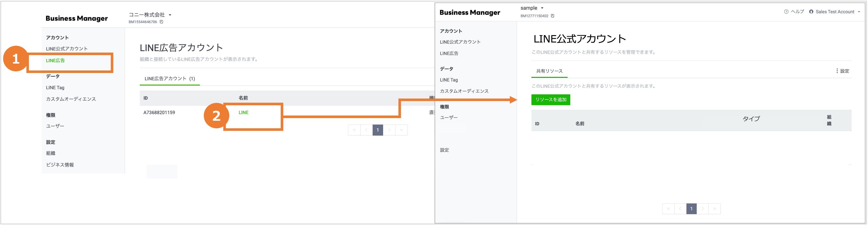The height and width of the screenshot is (225, 868).
Task: Open 設定 in sample window sidebar
Action: [x=444, y=150]
